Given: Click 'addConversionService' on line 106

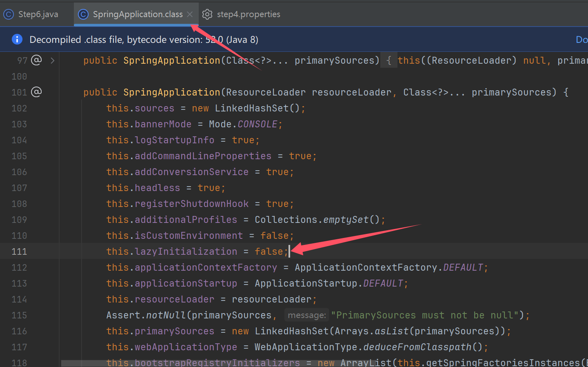Looking at the screenshot, I should [x=191, y=172].
